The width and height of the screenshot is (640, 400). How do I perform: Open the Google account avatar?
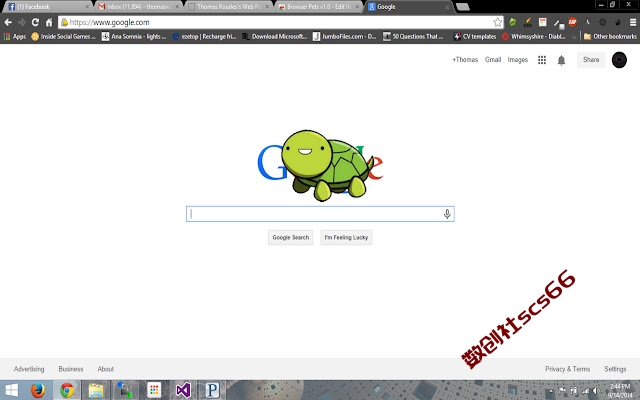619,60
